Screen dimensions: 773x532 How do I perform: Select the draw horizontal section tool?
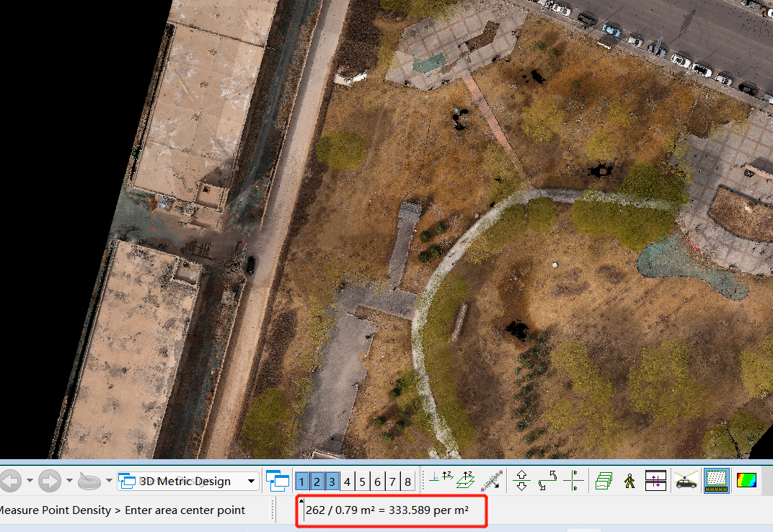(x=465, y=480)
